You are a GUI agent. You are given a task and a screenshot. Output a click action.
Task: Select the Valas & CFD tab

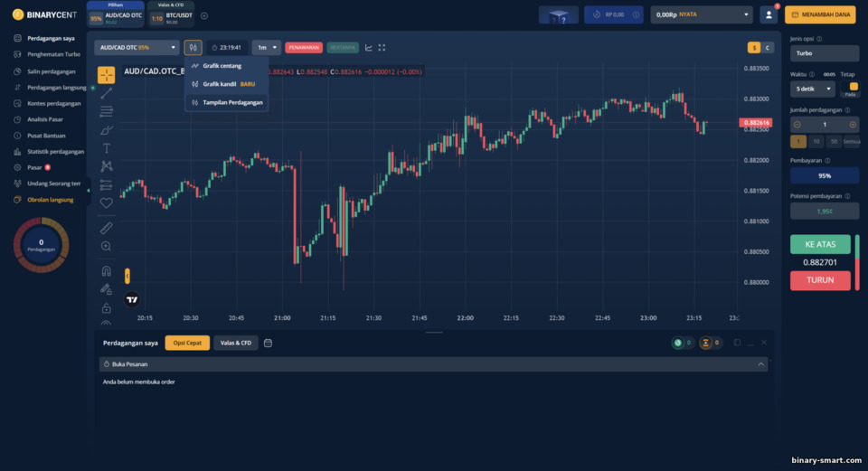coord(236,344)
